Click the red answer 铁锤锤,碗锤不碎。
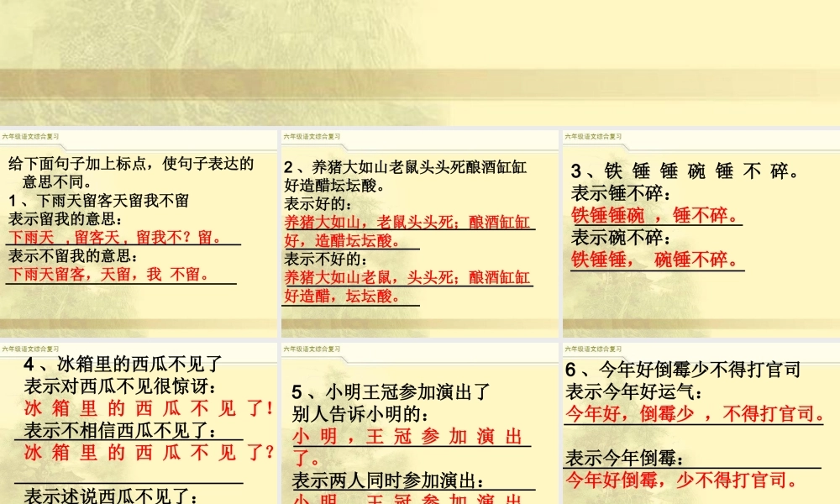This screenshot has height=504, width=840. click(657, 260)
